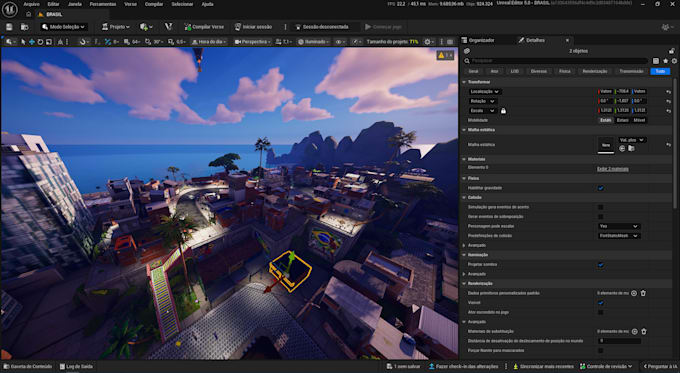Toggle Gerar eventos de sobreposição checkbox
The height and width of the screenshot is (373, 680).
point(601,217)
